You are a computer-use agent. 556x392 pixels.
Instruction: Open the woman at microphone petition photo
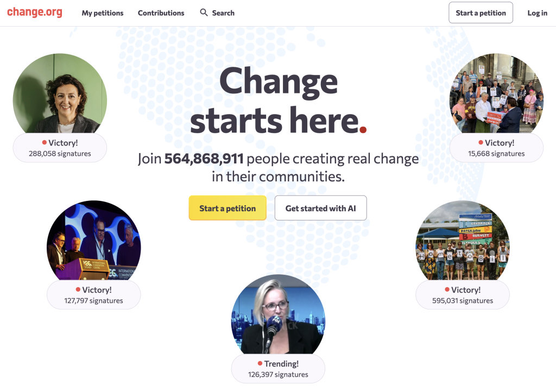pyautogui.click(x=278, y=315)
